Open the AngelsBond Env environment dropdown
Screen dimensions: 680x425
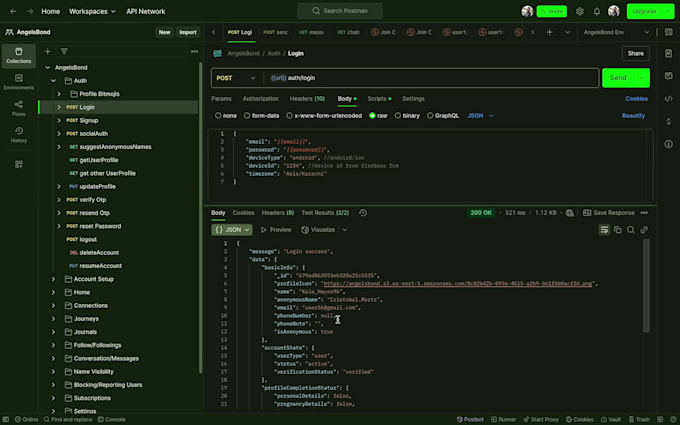tap(616, 32)
